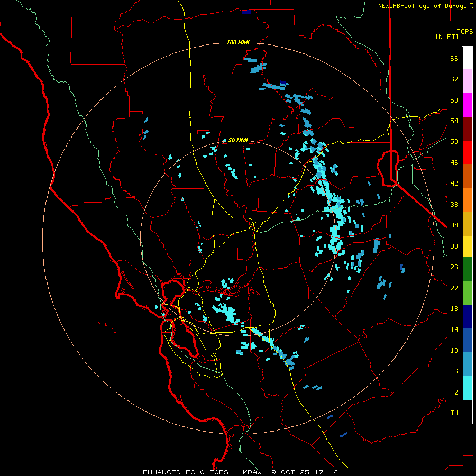Click the legend value 26

click(x=454, y=267)
